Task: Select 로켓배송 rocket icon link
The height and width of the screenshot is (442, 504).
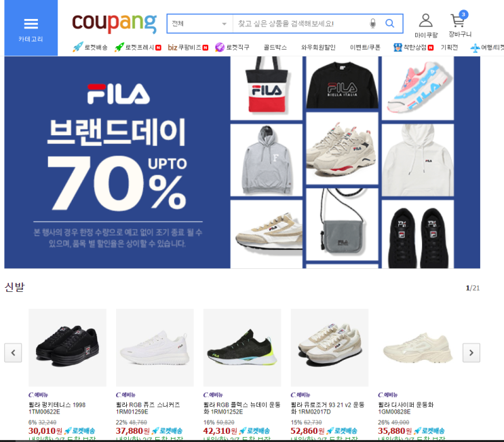Action: tap(90, 47)
